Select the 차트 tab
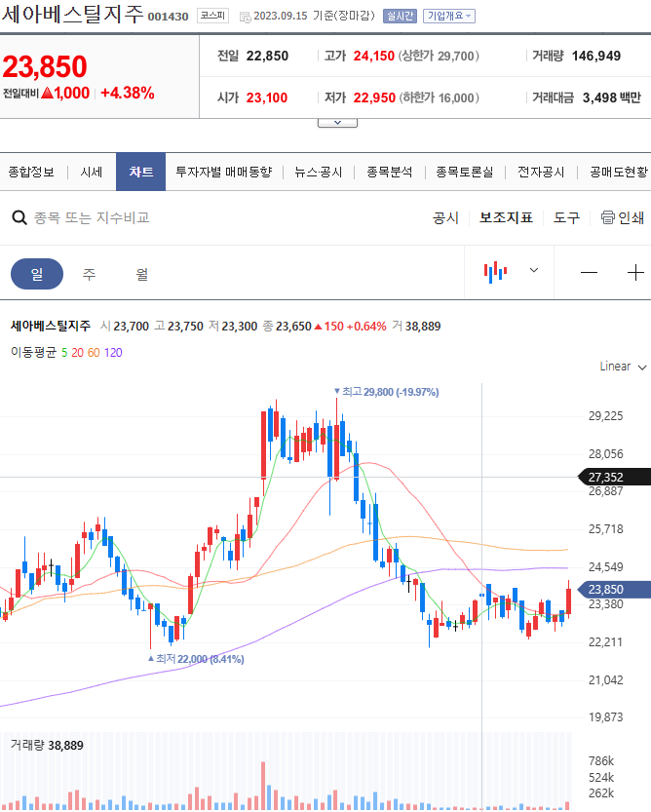651x812 pixels. (x=141, y=172)
